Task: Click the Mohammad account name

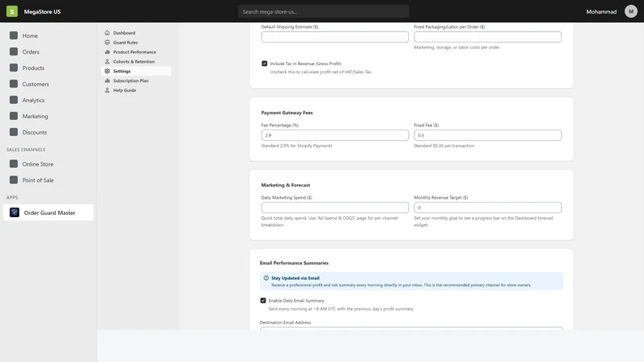Action: point(601,11)
